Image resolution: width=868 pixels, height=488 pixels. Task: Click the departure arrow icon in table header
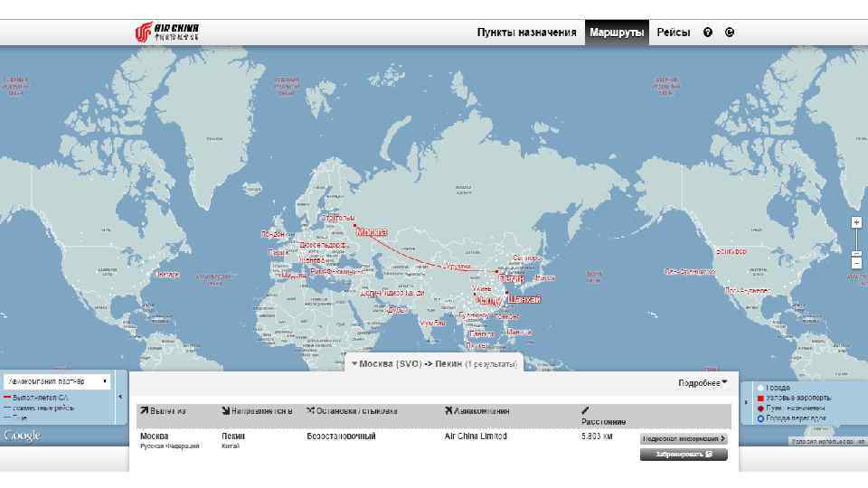pos(144,410)
